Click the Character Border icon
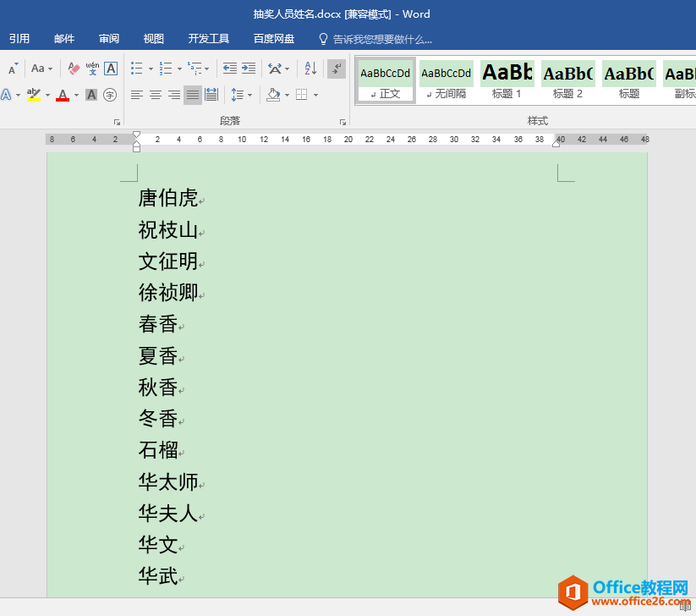 (x=111, y=69)
